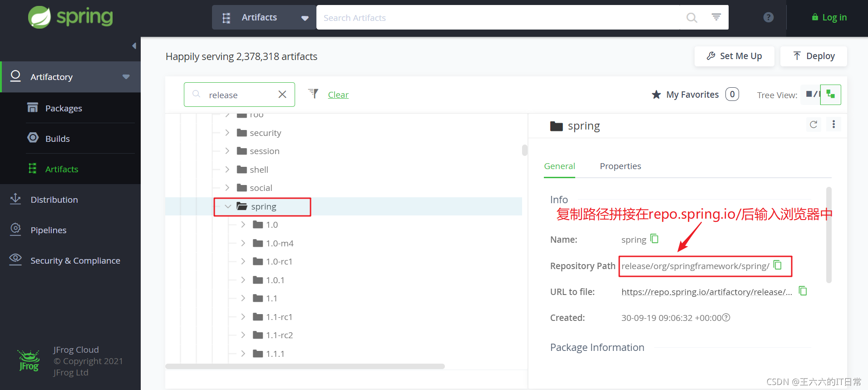Collapse the spring folder

(x=228, y=206)
